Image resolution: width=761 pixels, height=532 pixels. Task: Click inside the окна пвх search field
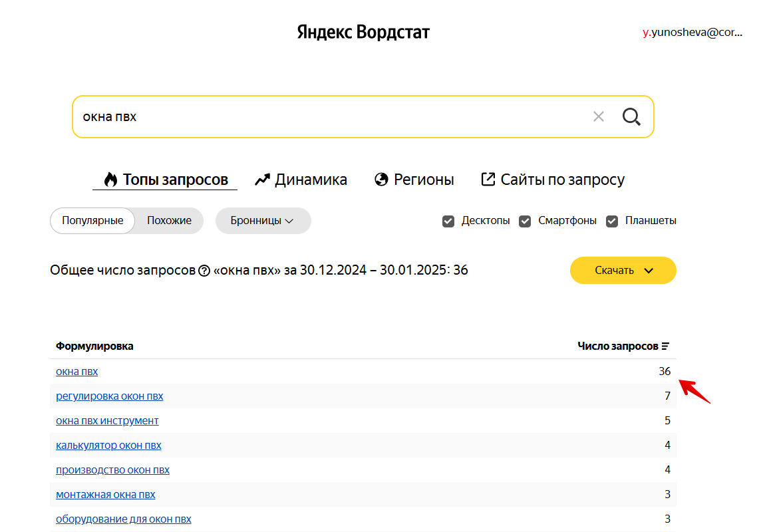266,116
